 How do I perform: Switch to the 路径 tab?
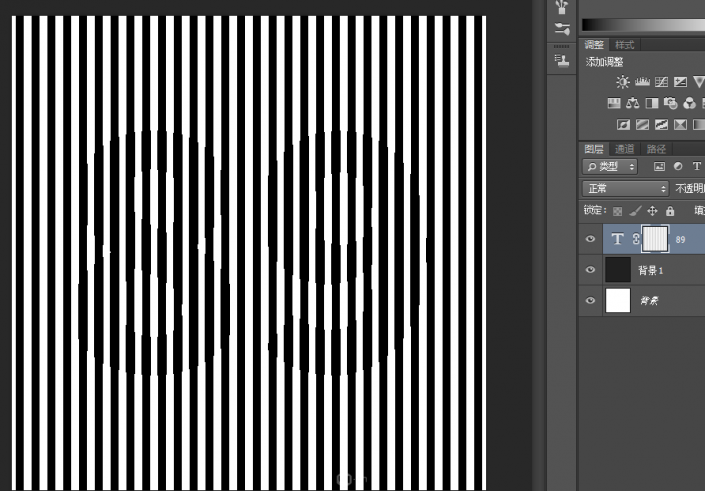(x=655, y=149)
